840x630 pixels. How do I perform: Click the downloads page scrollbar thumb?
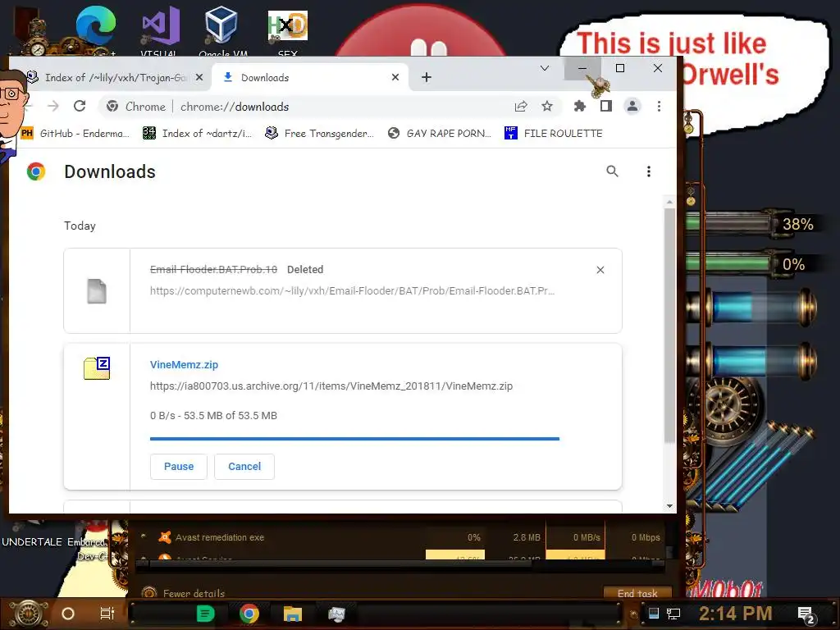(x=669, y=325)
